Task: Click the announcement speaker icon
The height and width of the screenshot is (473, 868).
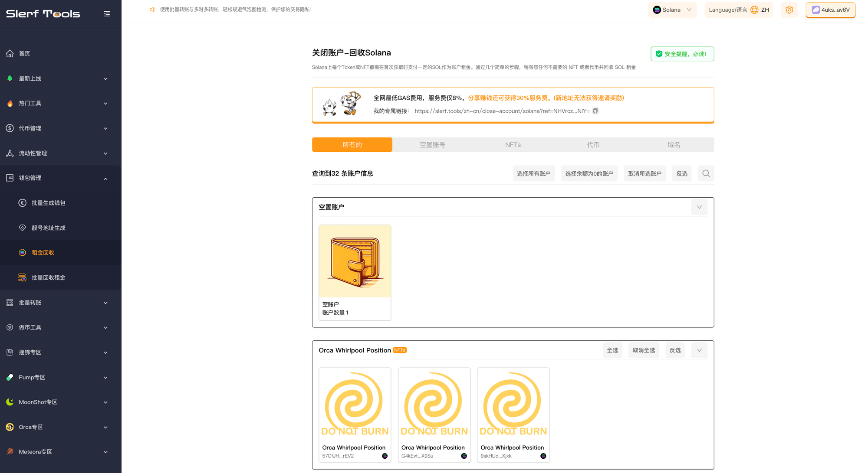Action: coord(153,10)
